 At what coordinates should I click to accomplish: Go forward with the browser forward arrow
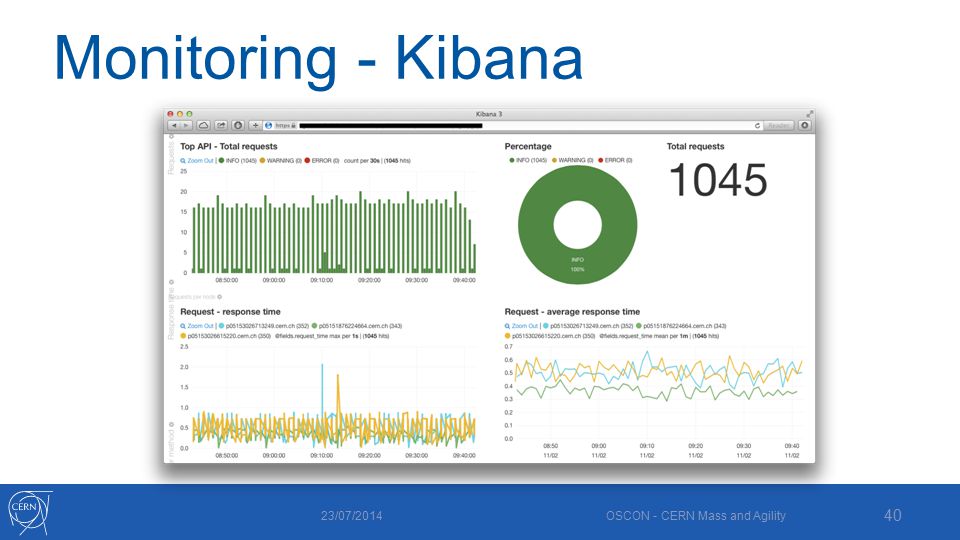[x=186, y=126]
